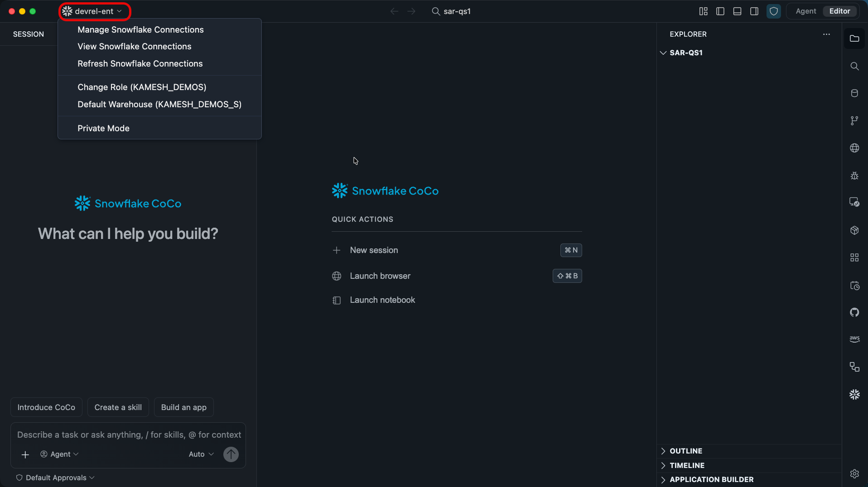The height and width of the screenshot is (487, 868).
Task: Open the Auto model dropdown
Action: (x=201, y=454)
